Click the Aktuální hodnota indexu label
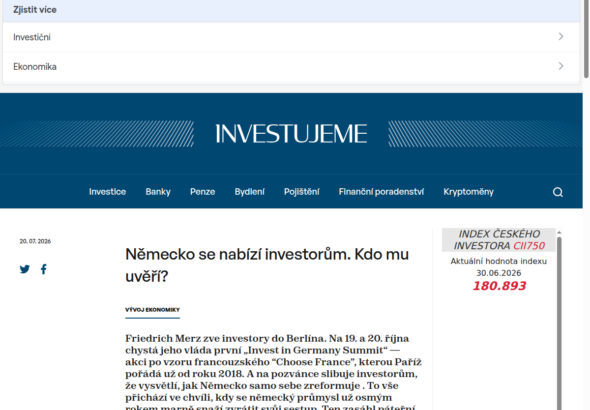The image size is (590, 410). [x=499, y=261]
